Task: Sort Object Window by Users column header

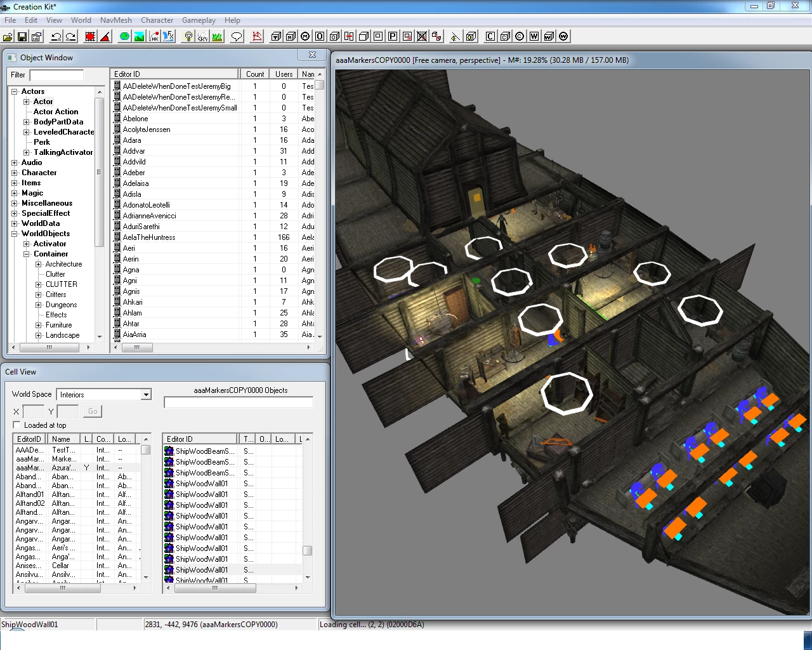Action: coord(284,74)
